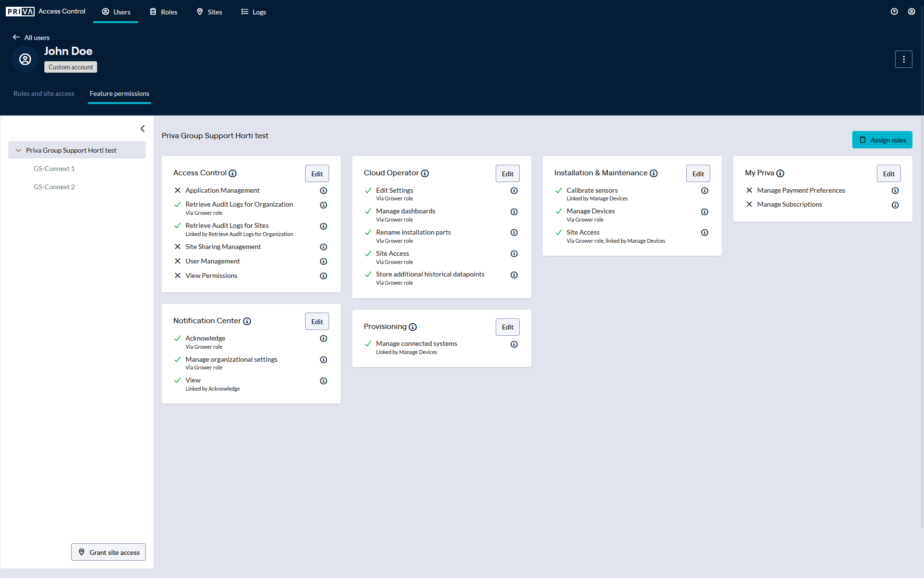Viewport: 924px width, 578px height.
Task: Edit My Priva permissions
Action: point(889,174)
